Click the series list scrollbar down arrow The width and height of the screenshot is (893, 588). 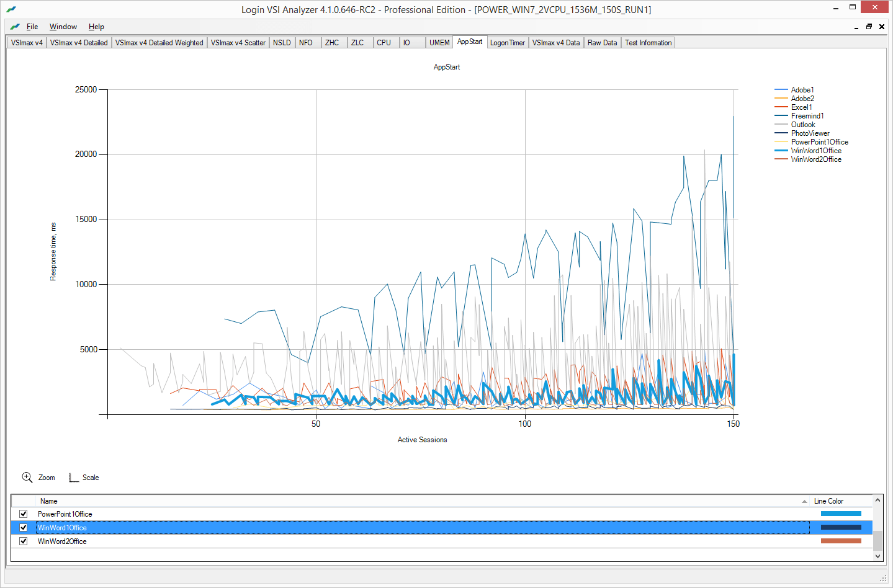click(877, 556)
